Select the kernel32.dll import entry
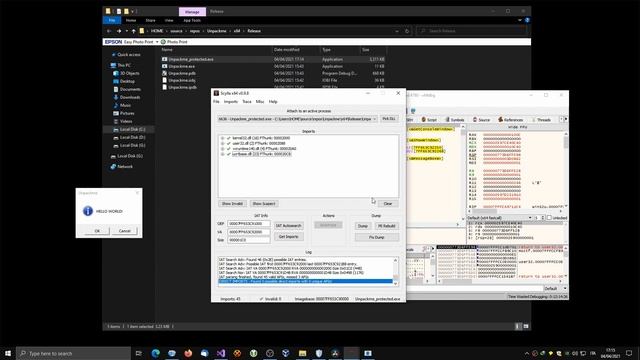 [261, 138]
